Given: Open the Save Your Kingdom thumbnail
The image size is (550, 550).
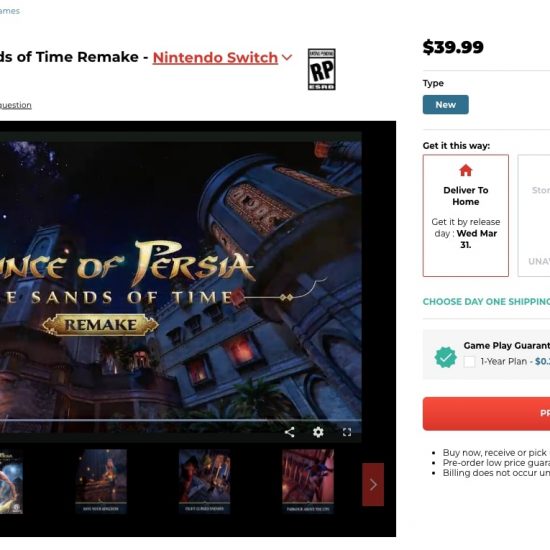Looking at the screenshot, I should [101, 481].
